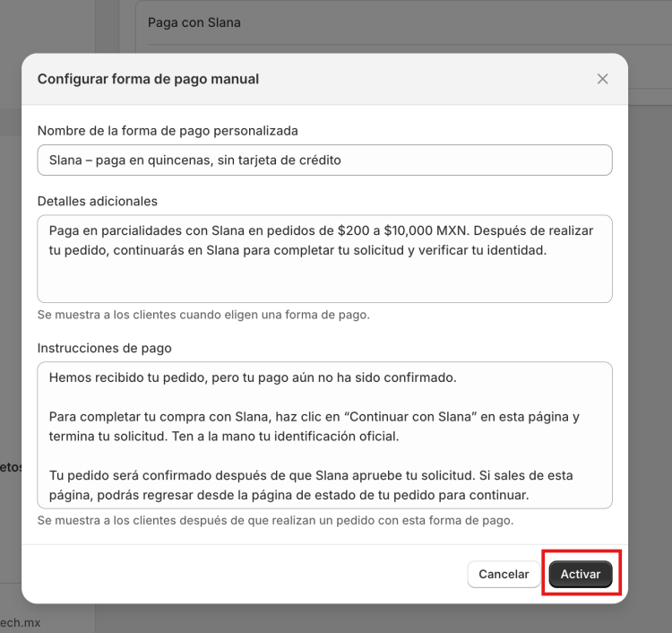Place cursor at Slana – paga en quincenas text
Image resolution: width=672 pixels, height=633 pixels.
[x=195, y=160]
